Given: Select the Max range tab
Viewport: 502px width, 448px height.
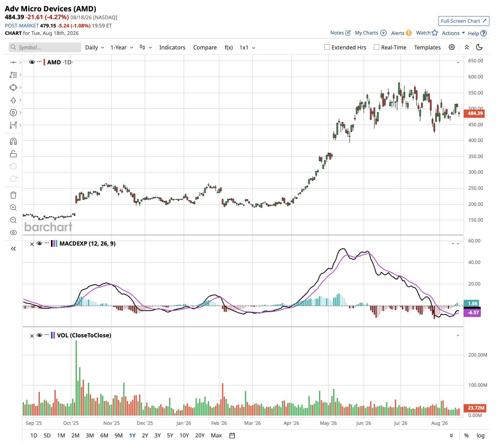Looking at the screenshot, I should tap(216, 435).
